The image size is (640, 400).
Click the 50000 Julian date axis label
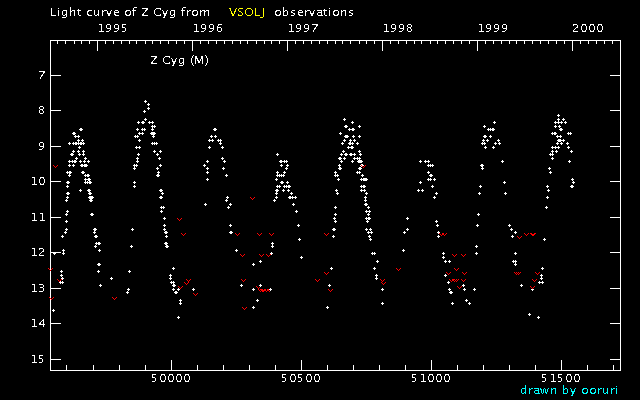tap(170, 379)
